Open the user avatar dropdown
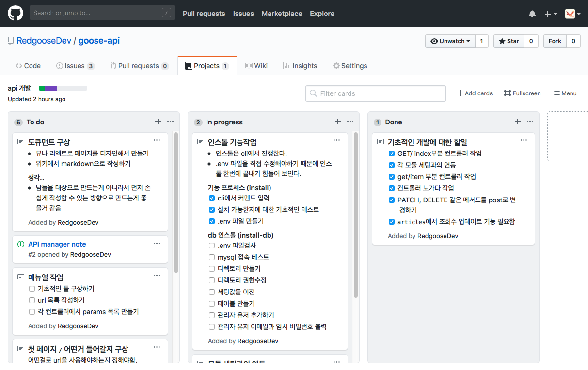The height and width of the screenshot is (370, 588). (x=573, y=14)
